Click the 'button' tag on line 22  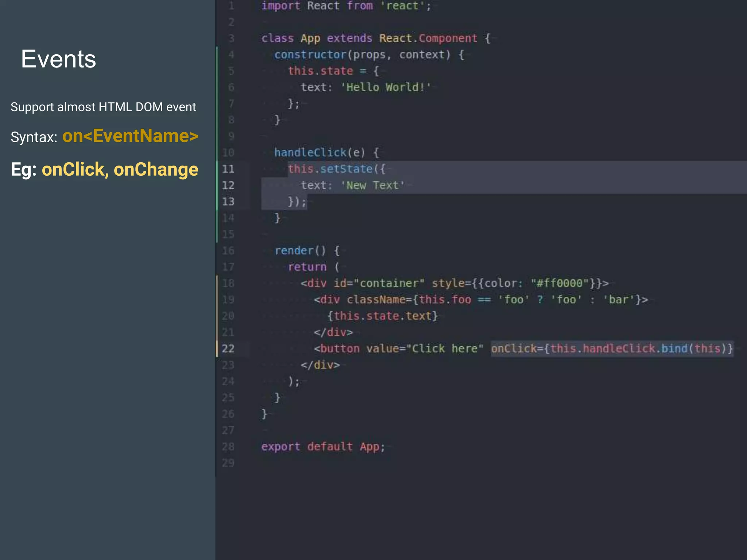tap(340, 349)
